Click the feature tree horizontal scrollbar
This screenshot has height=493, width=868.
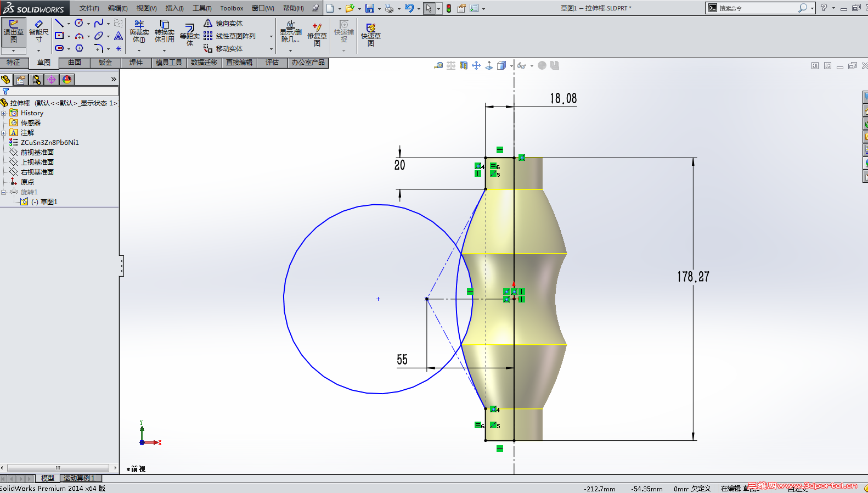tap(59, 468)
